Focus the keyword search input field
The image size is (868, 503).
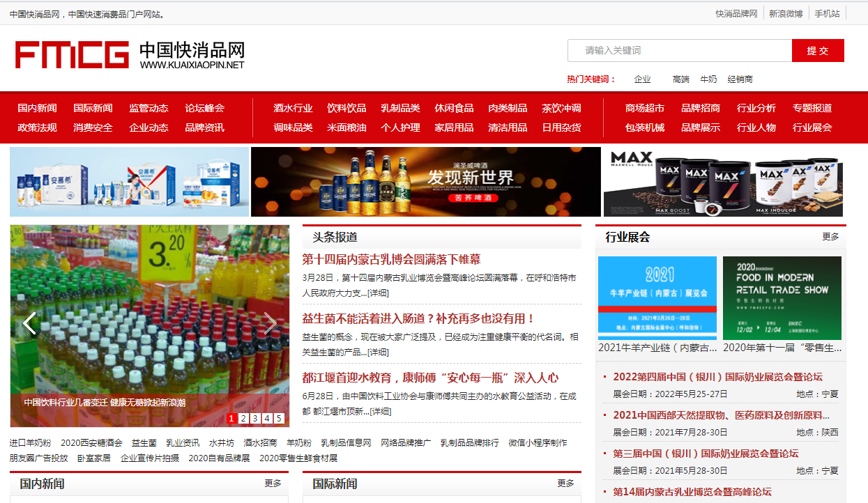(680, 50)
